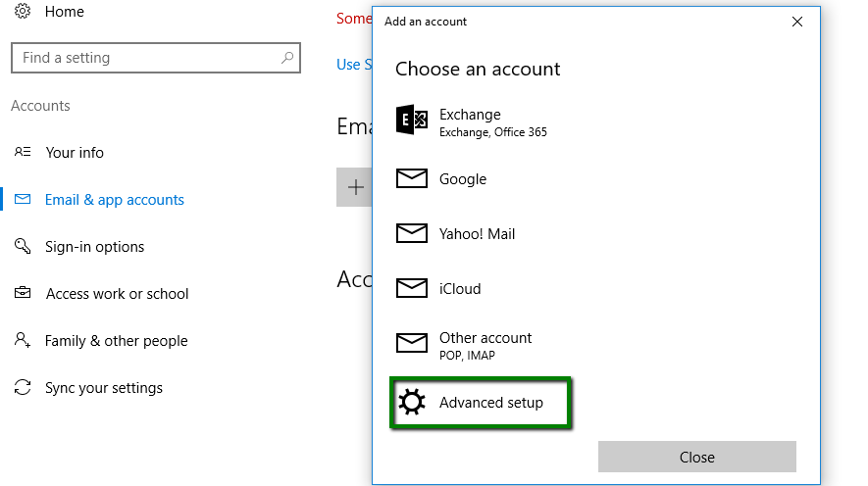Click the POP, IMAP subtitle text
Image resolution: width=868 pixels, height=486 pixels.
coord(467,356)
